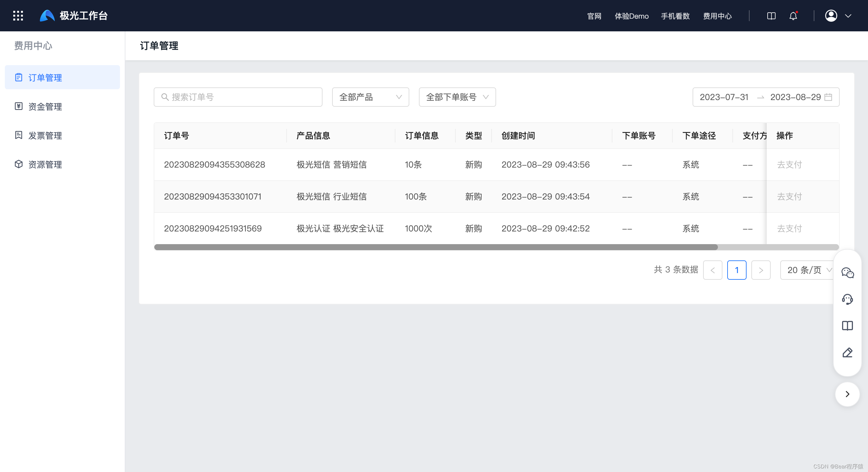Collapse the floating side toolbar arrow
Viewport: 868px width, 472px height.
pyautogui.click(x=848, y=394)
